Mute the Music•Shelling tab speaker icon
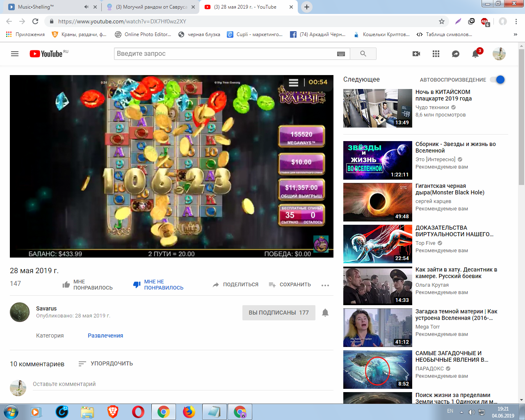 [86, 7]
